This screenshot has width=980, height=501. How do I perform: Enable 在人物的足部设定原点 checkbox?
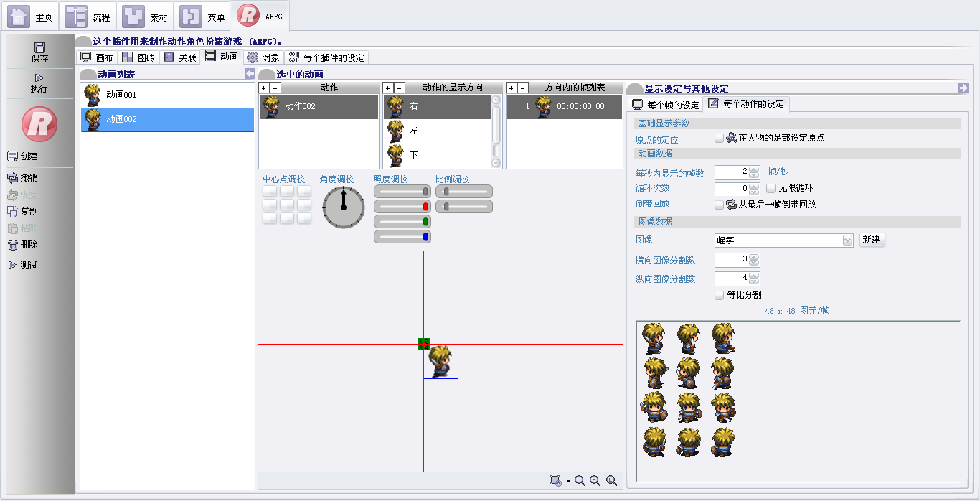[720, 138]
